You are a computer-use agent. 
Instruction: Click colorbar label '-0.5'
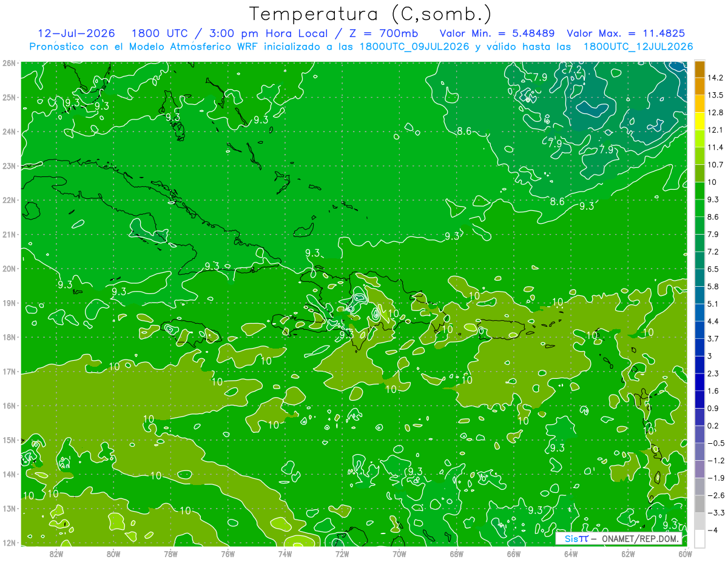(x=716, y=443)
